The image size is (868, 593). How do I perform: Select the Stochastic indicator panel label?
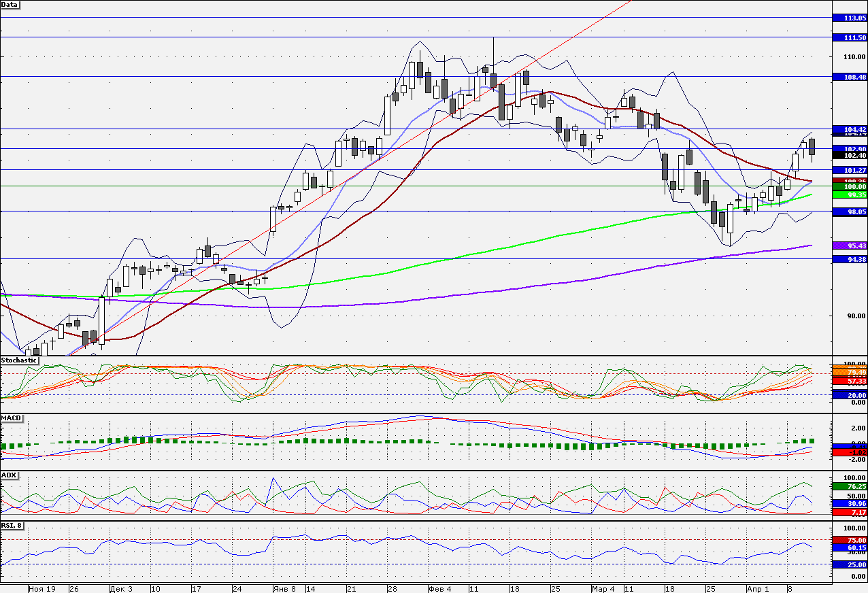point(19,360)
